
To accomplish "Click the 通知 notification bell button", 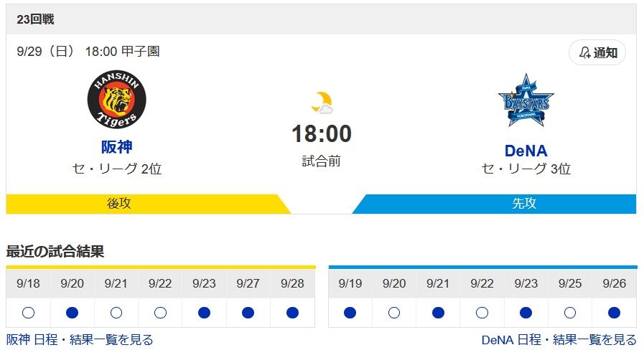I will pos(597,52).
